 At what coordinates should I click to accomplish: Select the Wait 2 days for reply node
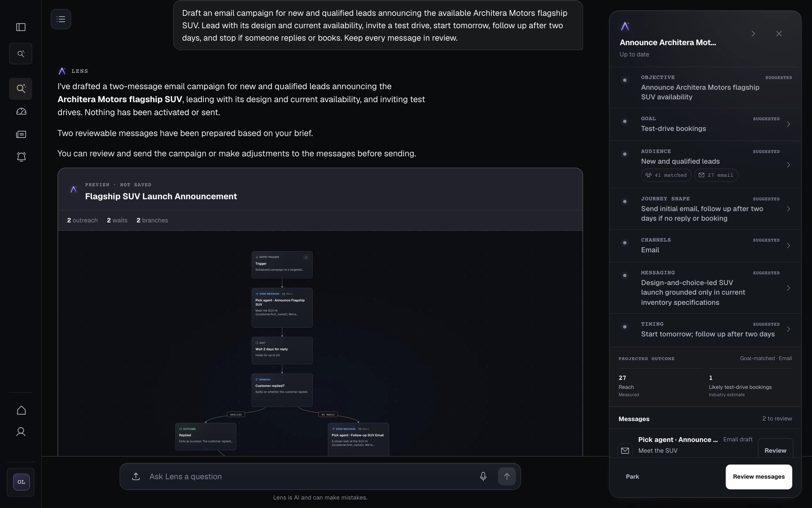[282, 351]
